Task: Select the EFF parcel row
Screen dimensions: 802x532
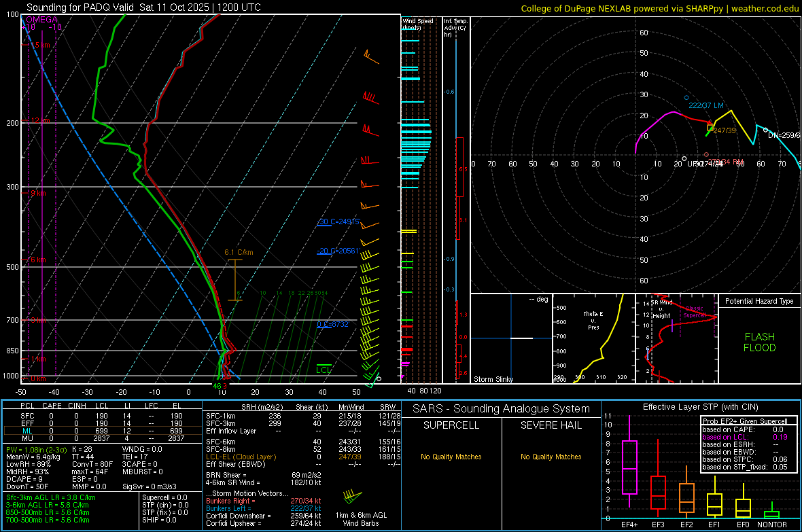Action: click(x=103, y=423)
